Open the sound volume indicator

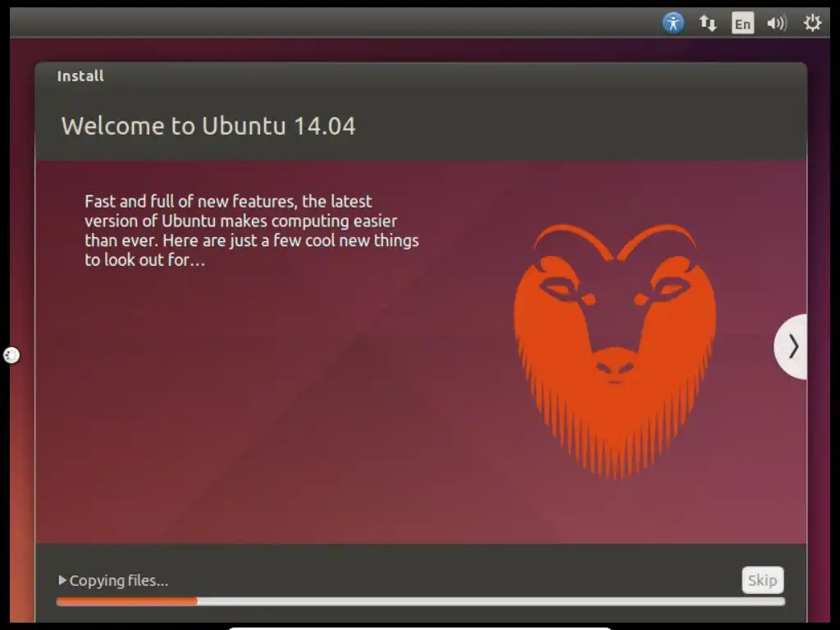point(776,23)
